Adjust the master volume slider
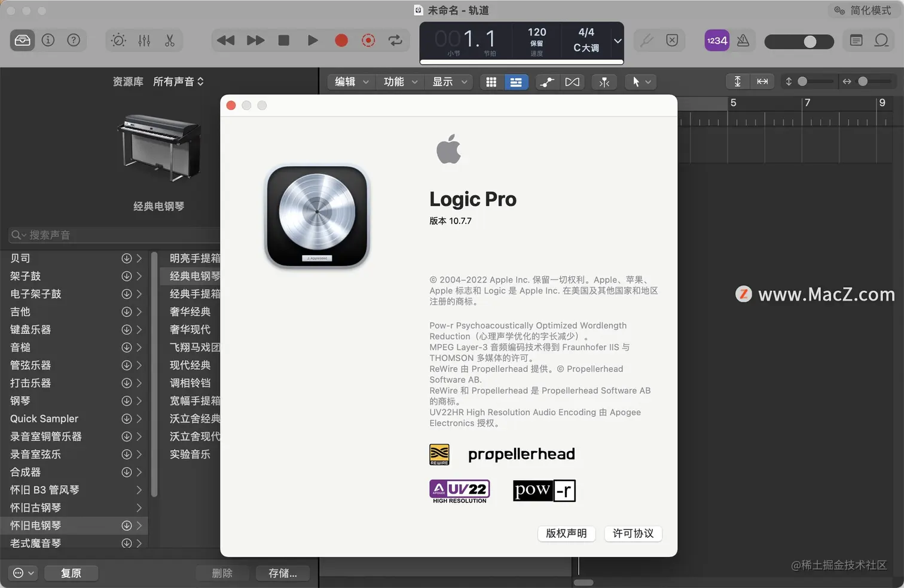The image size is (904, 588). click(x=810, y=42)
